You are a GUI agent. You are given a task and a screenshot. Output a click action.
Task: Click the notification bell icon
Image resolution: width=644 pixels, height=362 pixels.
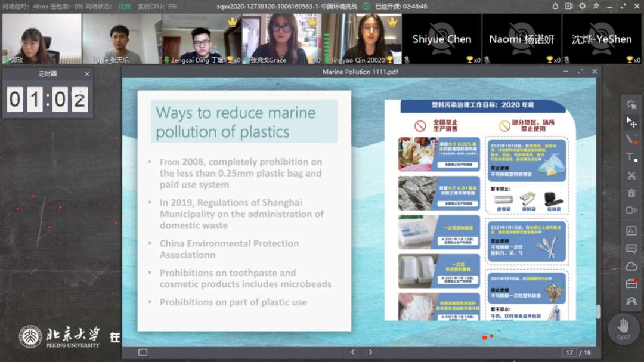point(555,6)
